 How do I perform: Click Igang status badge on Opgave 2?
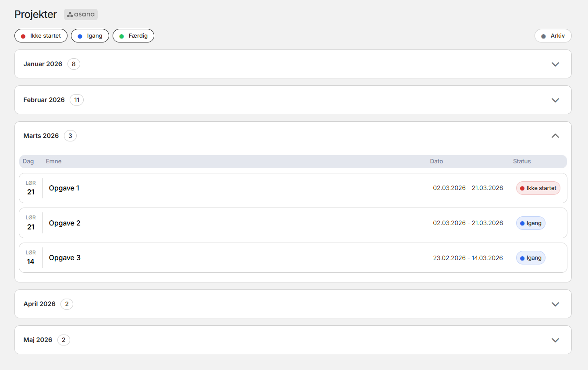[x=531, y=223]
